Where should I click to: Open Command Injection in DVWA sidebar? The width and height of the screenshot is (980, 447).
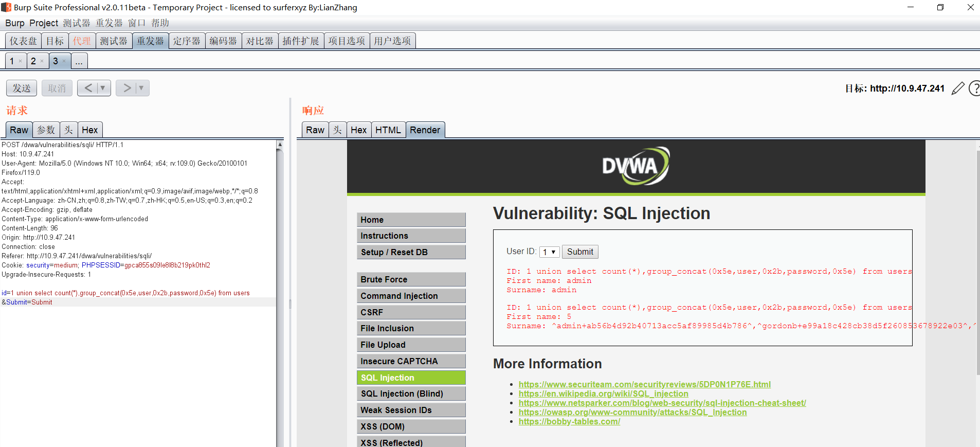[411, 296]
